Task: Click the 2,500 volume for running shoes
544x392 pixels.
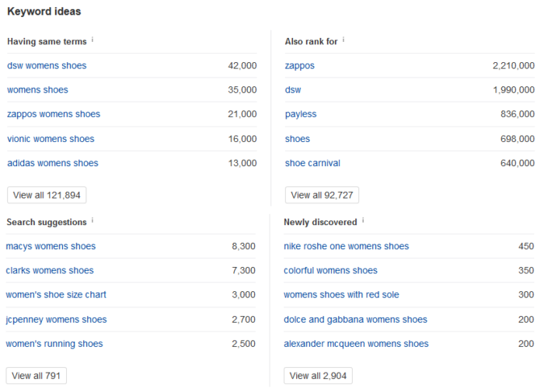Action: click(243, 344)
